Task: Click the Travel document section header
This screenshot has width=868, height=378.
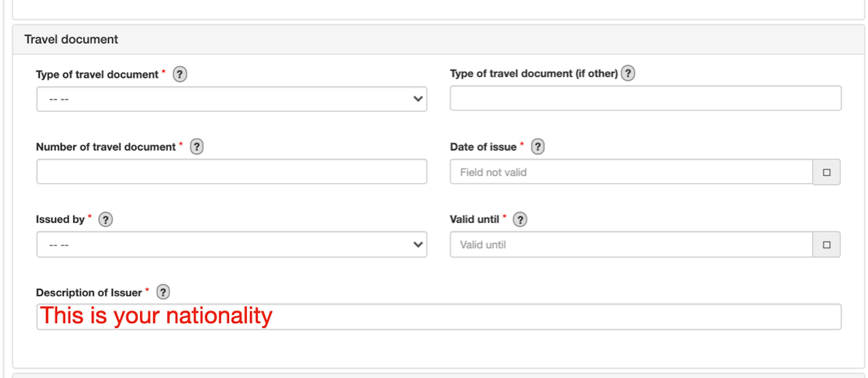Action: tap(438, 39)
